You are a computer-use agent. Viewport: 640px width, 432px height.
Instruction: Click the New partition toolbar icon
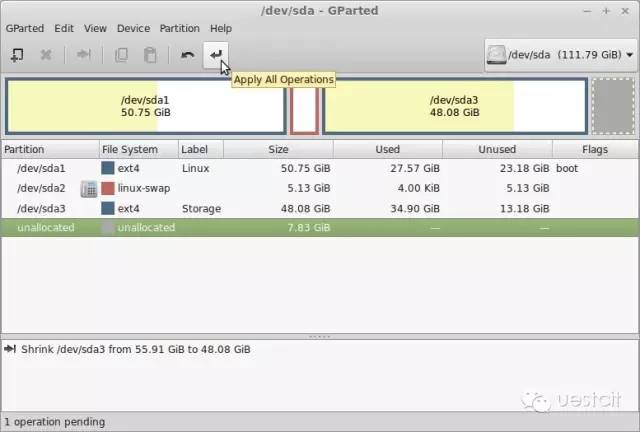pyautogui.click(x=17, y=55)
